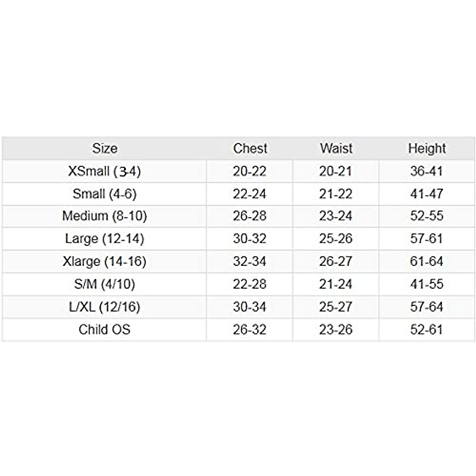Select the Small (4-6) size label
The height and width of the screenshot is (476, 476).
coord(104,194)
